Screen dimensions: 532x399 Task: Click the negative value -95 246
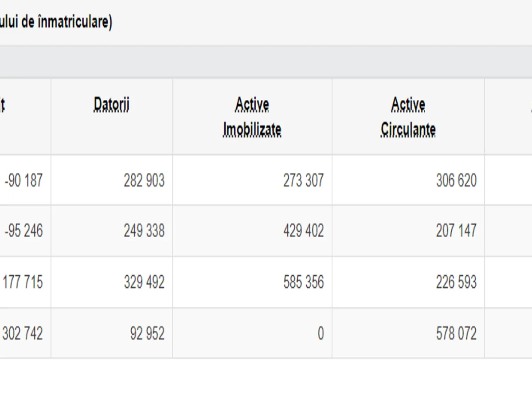coord(23,231)
